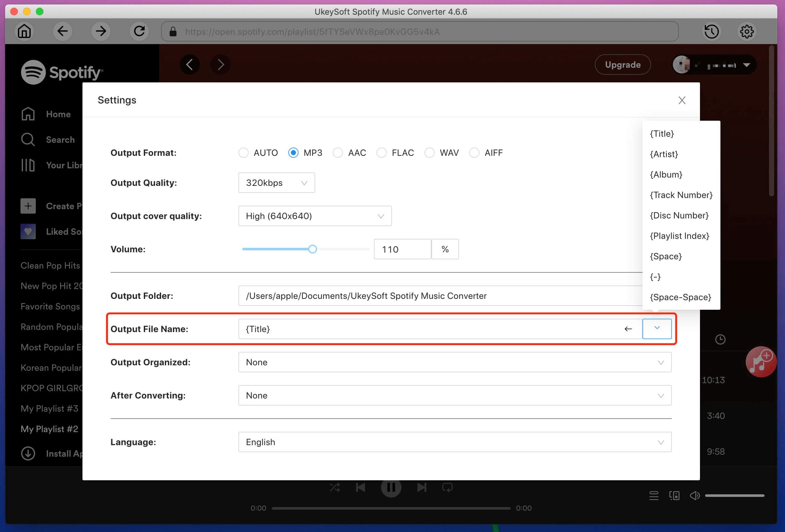Click the skip back icon
The width and height of the screenshot is (785, 532).
click(361, 488)
